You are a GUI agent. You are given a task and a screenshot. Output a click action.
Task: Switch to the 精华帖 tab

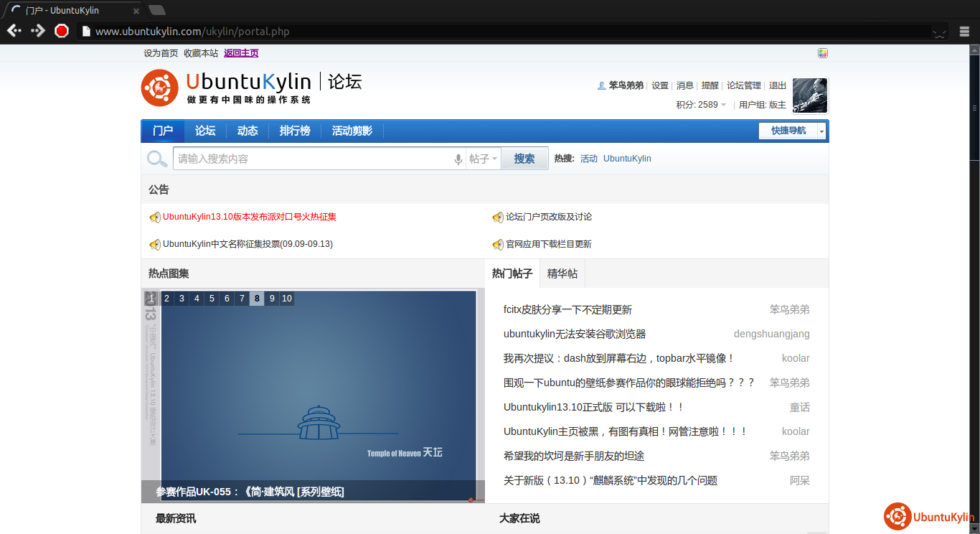(562, 273)
